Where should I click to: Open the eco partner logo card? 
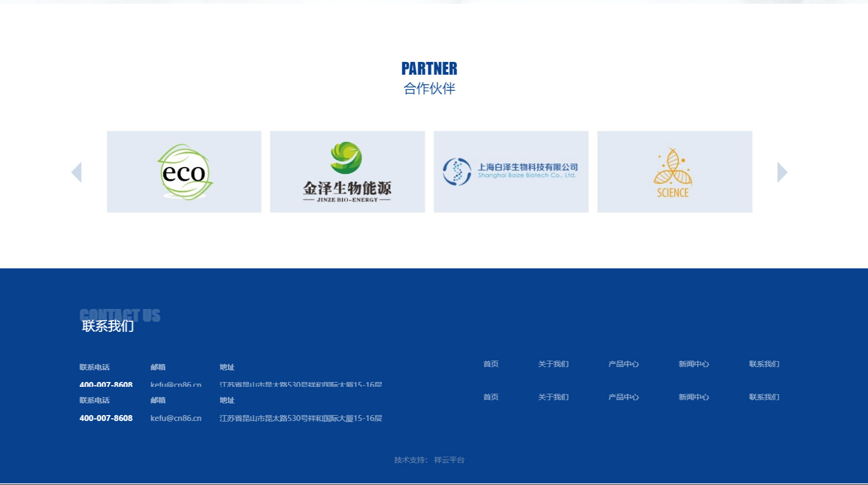184,172
